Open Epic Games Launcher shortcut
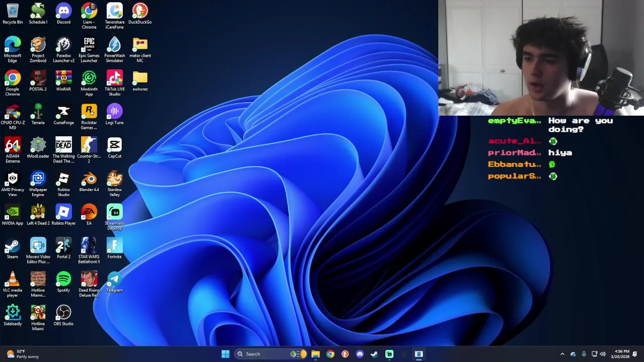The height and width of the screenshot is (362, 644). [x=89, y=50]
